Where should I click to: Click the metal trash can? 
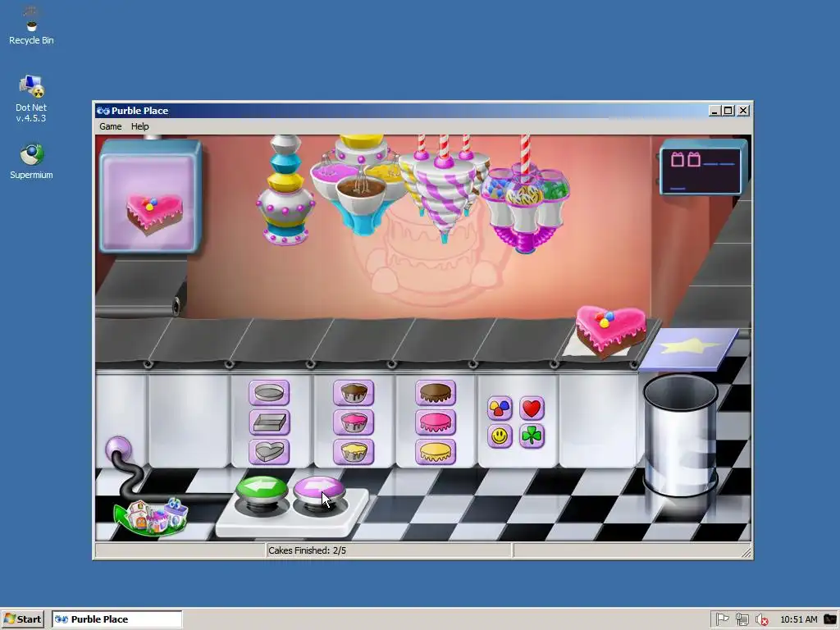(x=680, y=435)
